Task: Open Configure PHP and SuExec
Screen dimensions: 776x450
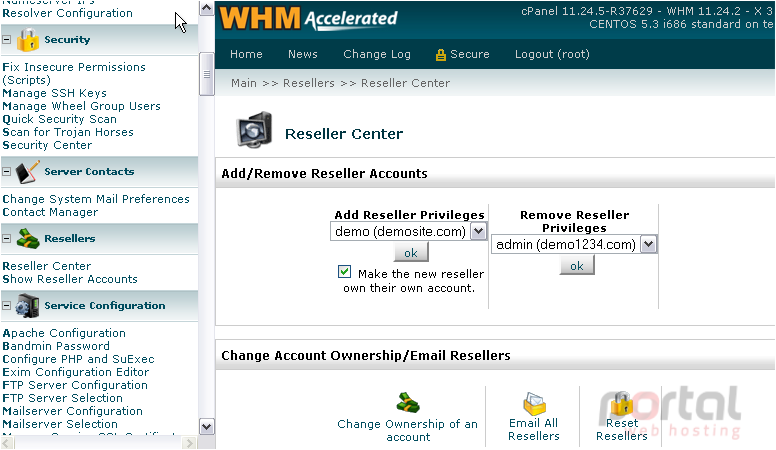Action: pos(78,359)
